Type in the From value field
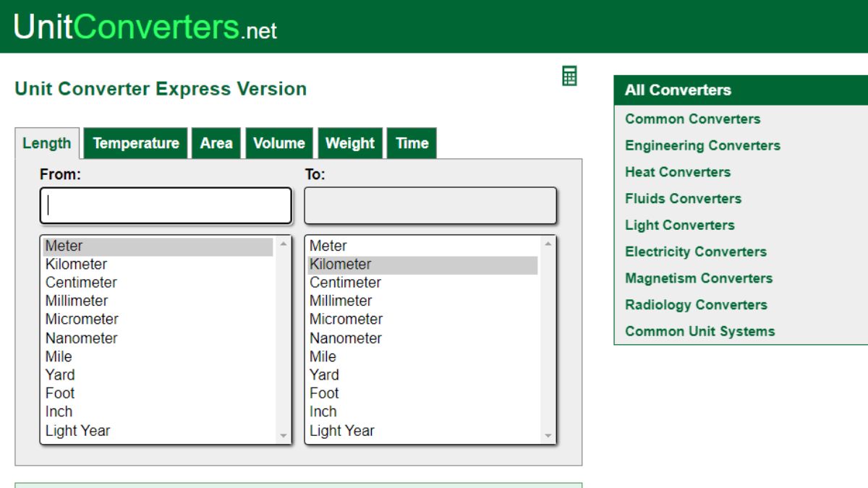The image size is (868, 488). (x=166, y=206)
